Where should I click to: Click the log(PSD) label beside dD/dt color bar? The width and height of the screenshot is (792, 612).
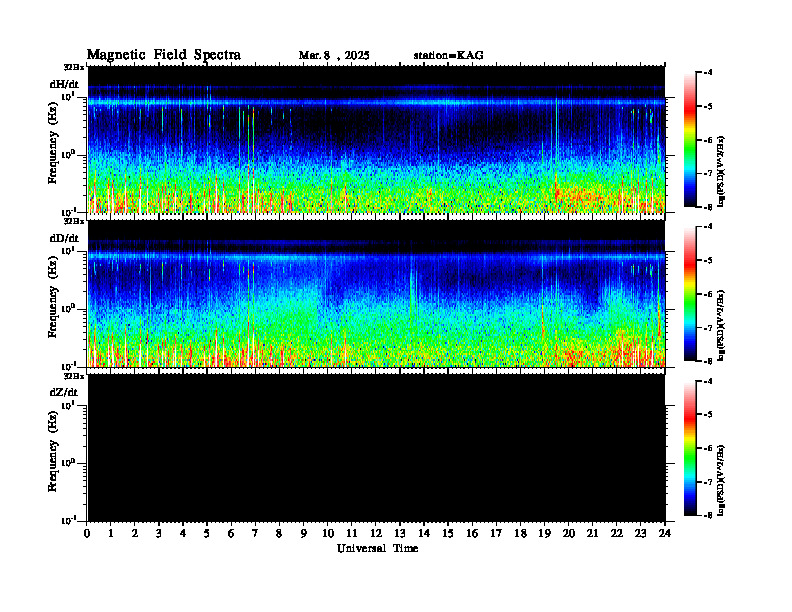[x=721, y=325]
